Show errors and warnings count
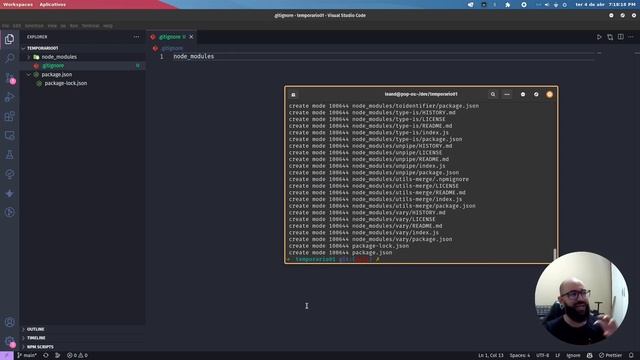The width and height of the screenshot is (640, 360). (77, 356)
